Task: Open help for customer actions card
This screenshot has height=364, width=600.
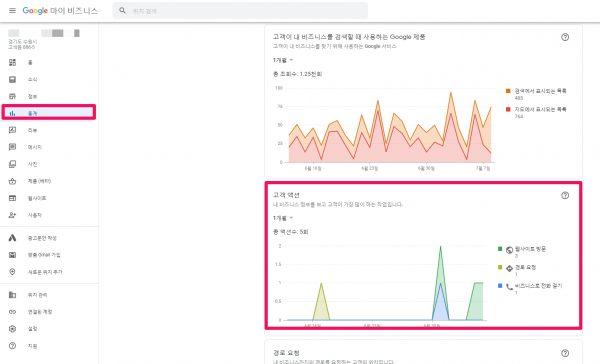Action: (565, 195)
